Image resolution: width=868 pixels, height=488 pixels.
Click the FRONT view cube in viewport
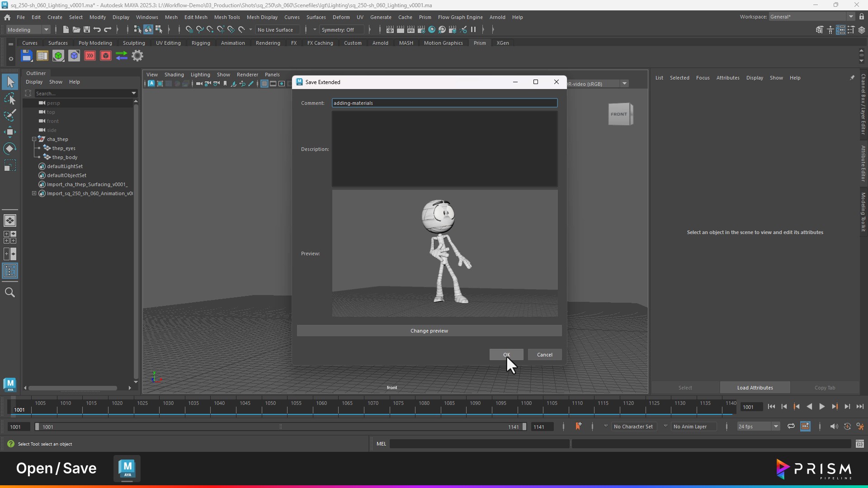point(620,114)
